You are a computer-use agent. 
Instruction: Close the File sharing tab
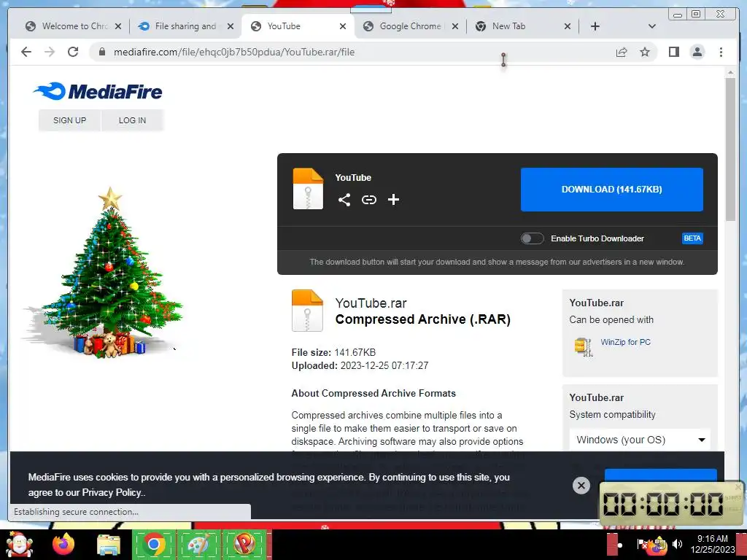231,26
